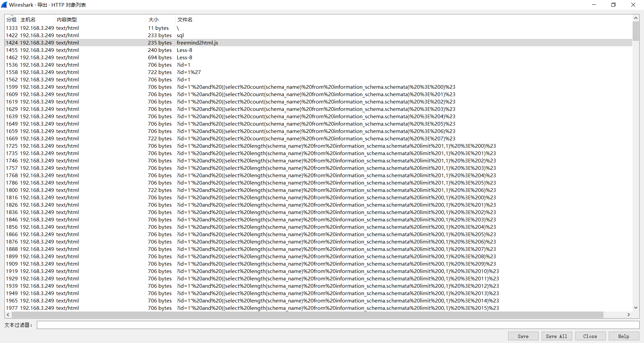Screen dimensions: 644x343
Task: Select packet 1977 row
Action: [318, 308]
